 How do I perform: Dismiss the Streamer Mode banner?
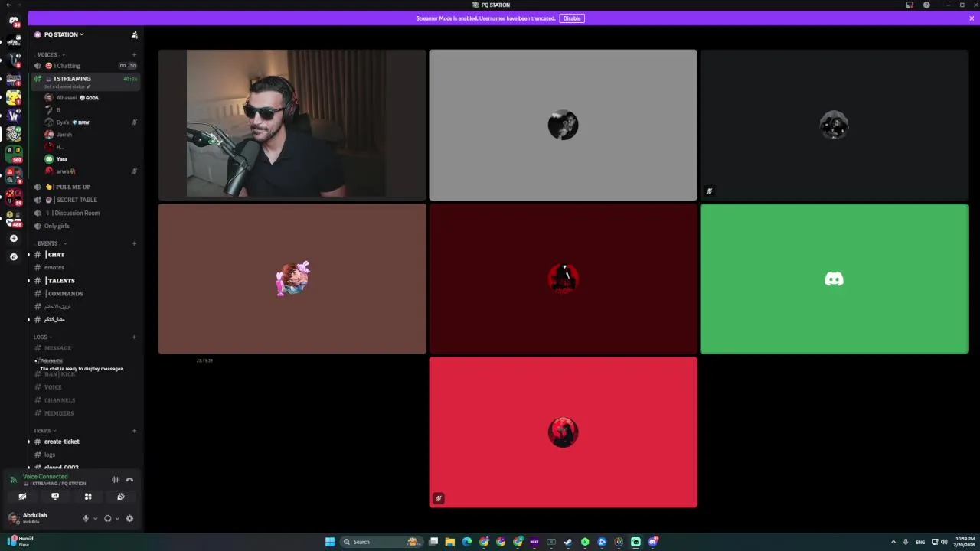[972, 18]
